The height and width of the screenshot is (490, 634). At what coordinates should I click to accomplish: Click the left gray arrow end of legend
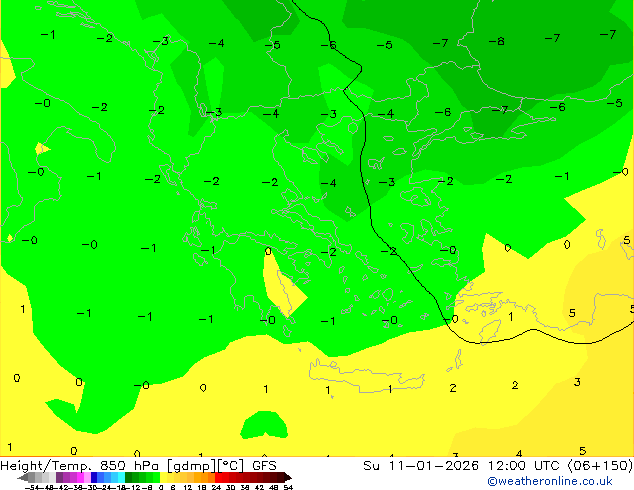23,477
